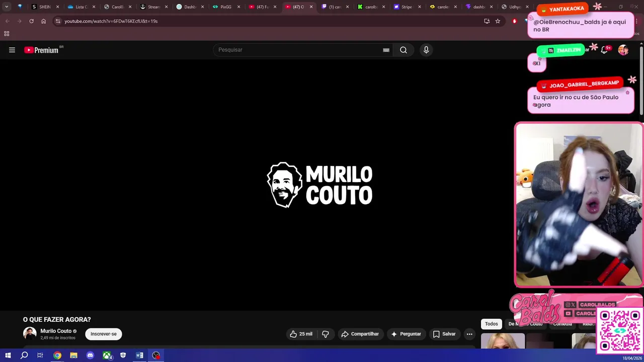Go back in browser history
644x362 pixels.
tap(8, 21)
